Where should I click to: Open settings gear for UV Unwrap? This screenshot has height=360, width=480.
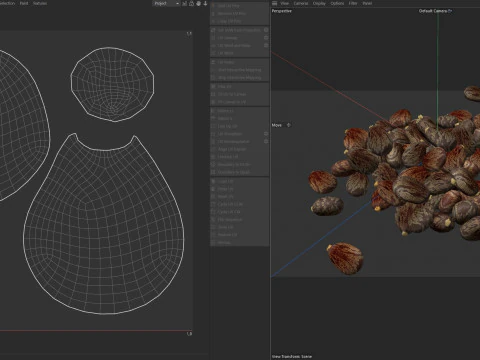[266, 38]
